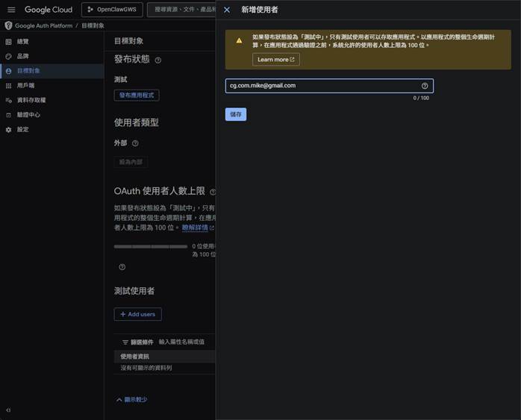Click the test user email input field
Viewport: 521px width, 420px height.
(x=321, y=86)
